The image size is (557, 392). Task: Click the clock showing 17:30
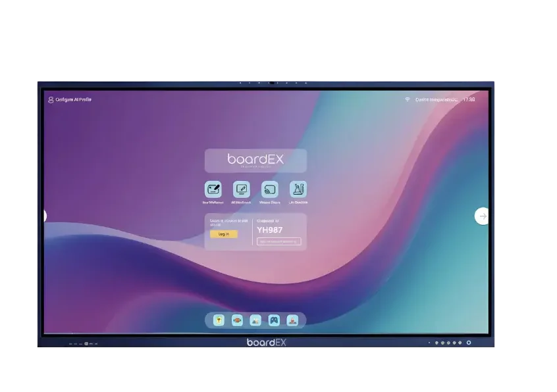(468, 99)
